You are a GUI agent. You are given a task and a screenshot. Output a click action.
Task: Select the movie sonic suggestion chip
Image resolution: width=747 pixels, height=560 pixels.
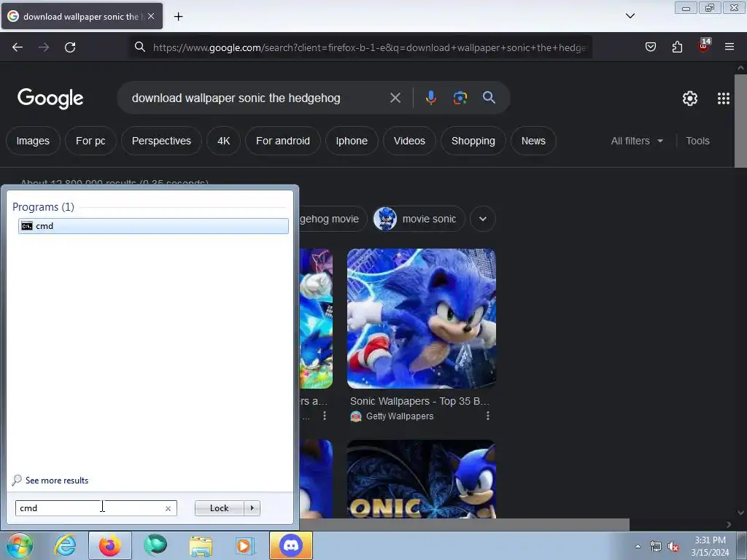pyautogui.click(x=419, y=219)
